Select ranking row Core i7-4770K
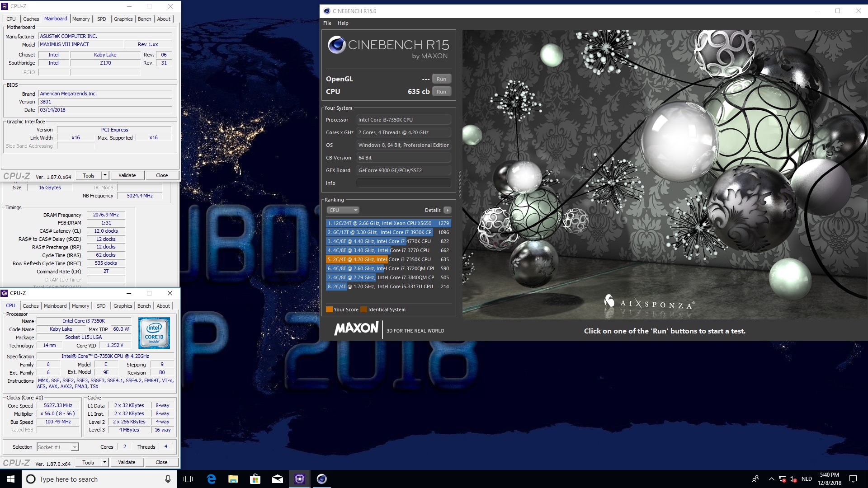This screenshot has width=868, height=488. click(388, 241)
